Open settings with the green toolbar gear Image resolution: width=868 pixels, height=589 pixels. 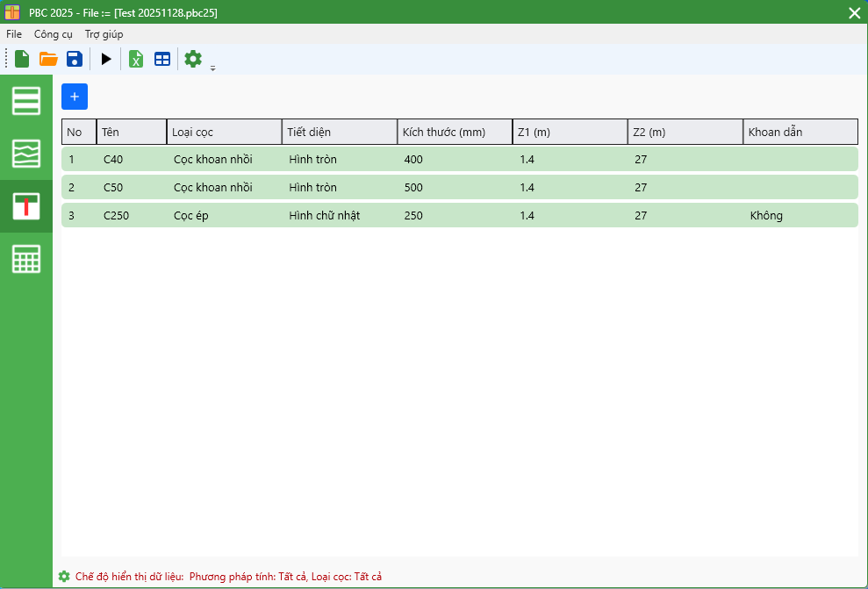pyautogui.click(x=193, y=59)
